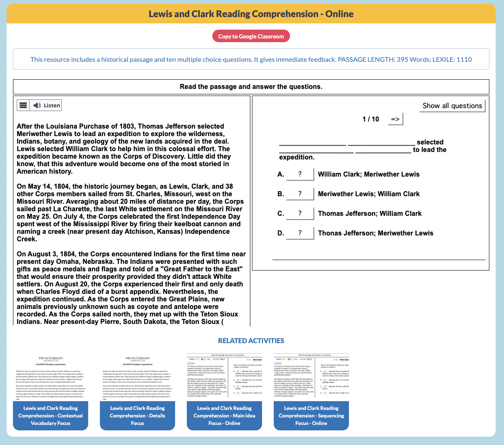Click the ? box beside answer A

pyautogui.click(x=300, y=174)
